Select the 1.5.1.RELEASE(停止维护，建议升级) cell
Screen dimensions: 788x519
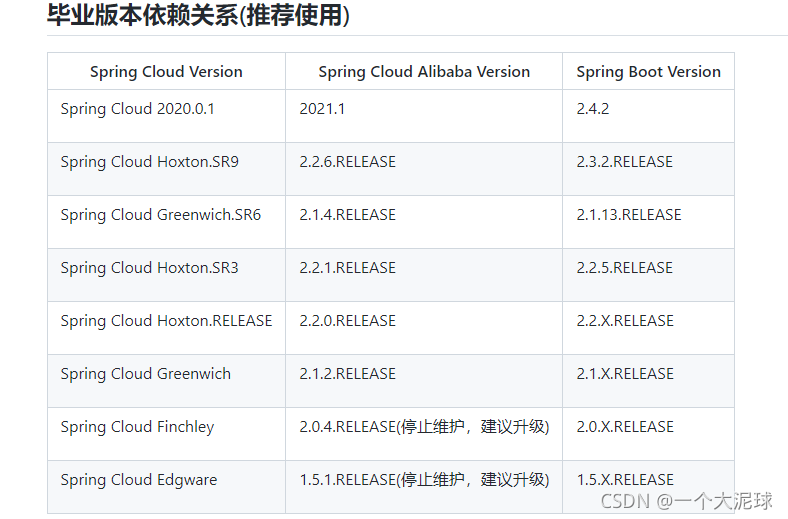[424, 487]
